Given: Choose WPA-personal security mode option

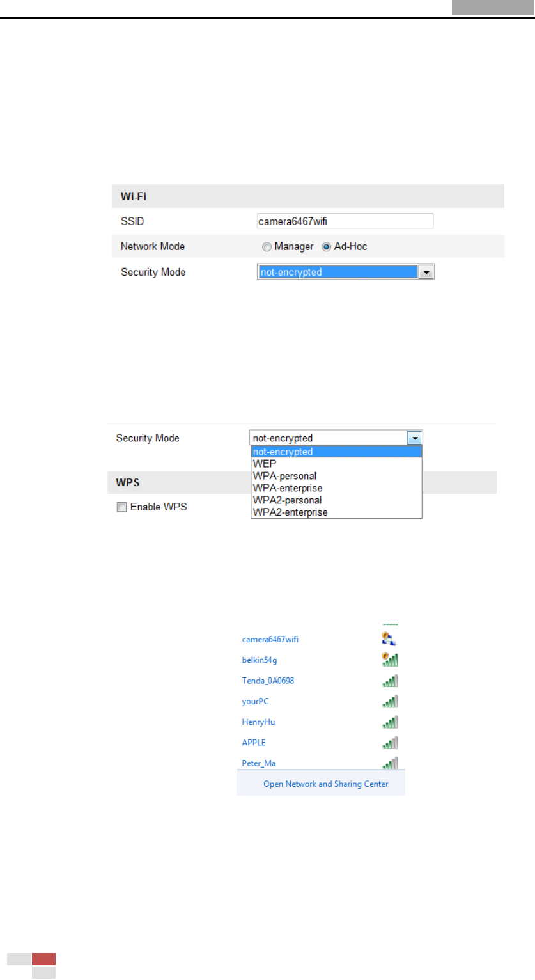Looking at the screenshot, I should click(x=336, y=476).
